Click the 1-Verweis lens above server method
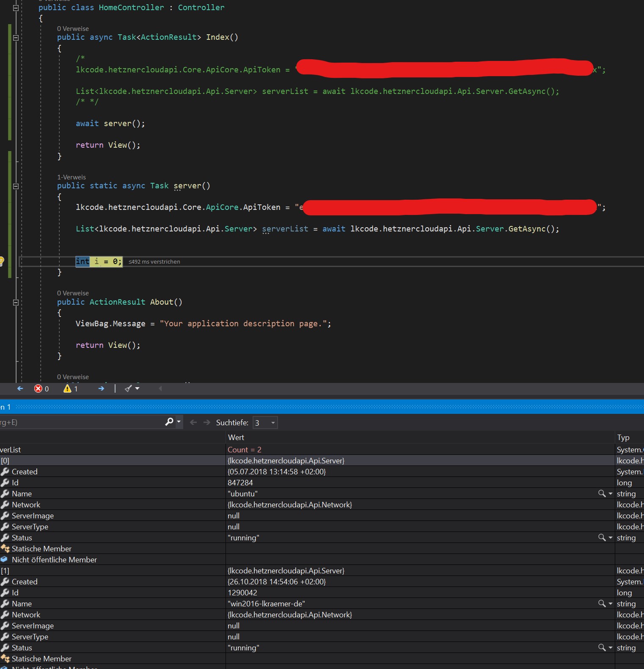 coord(72,177)
